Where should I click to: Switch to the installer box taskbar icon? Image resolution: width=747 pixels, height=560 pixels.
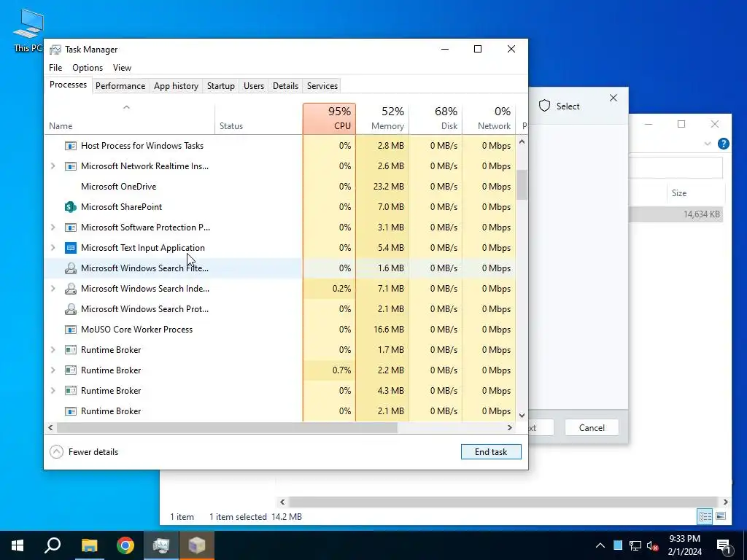tap(197, 545)
